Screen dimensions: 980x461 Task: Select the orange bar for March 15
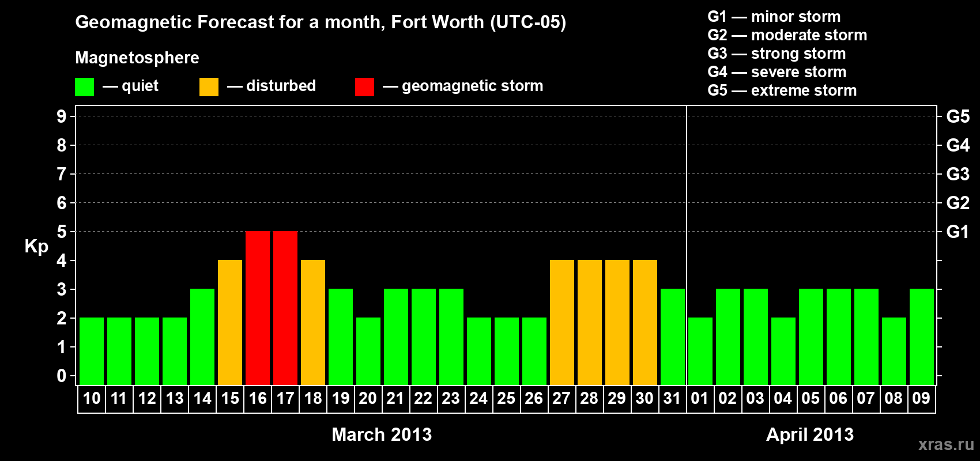click(230, 322)
